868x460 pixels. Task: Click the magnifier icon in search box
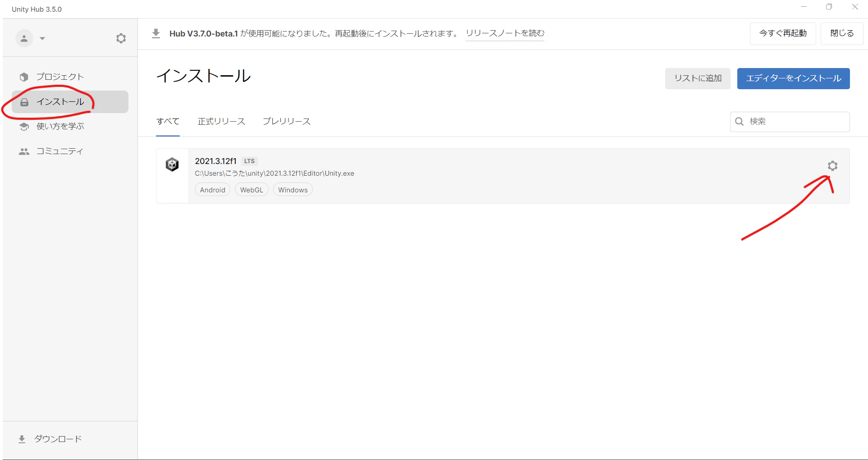tap(739, 122)
